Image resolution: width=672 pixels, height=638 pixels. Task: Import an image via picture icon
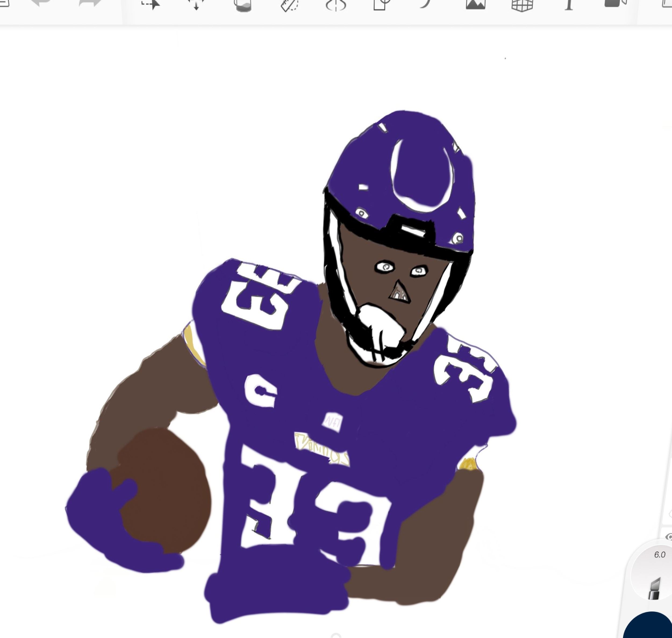pos(475,4)
